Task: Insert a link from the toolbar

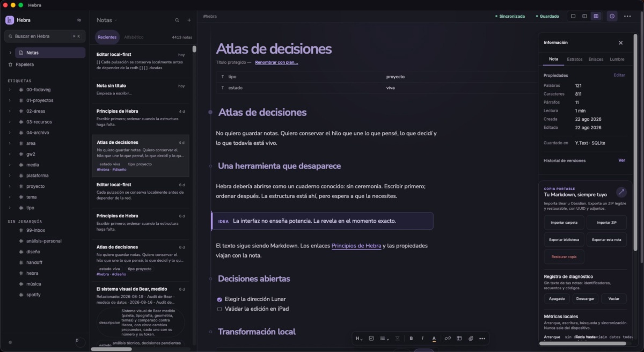Action: click(x=448, y=338)
